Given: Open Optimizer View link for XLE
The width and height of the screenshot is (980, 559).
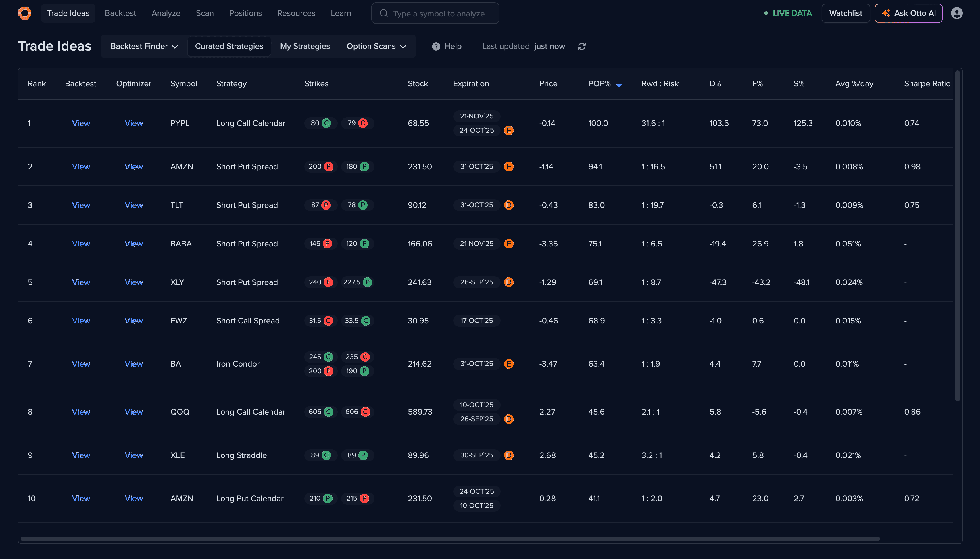Looking at the screenshot, I should [x=134, y=455].
